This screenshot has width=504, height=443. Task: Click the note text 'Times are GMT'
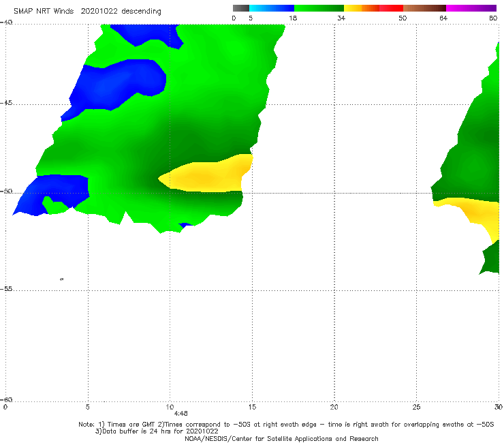tap(131, 425)
